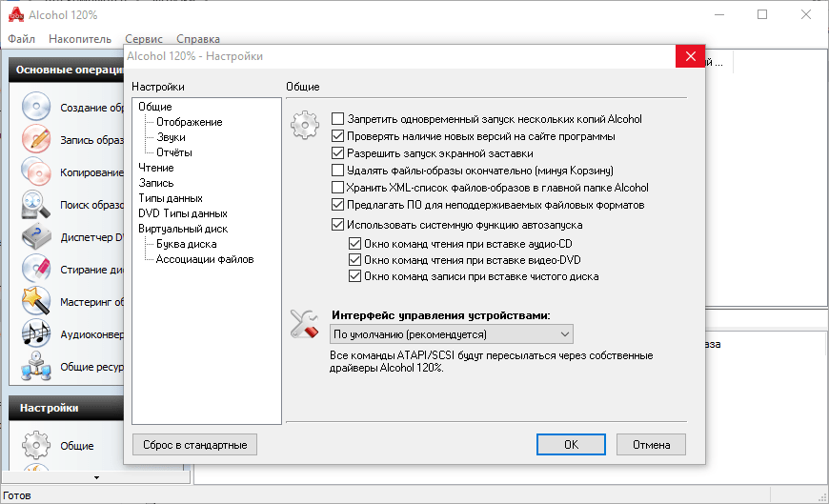Click 'Сброс в стандартные' button
This screenshot has width=829, height=504.
[194, 445]
